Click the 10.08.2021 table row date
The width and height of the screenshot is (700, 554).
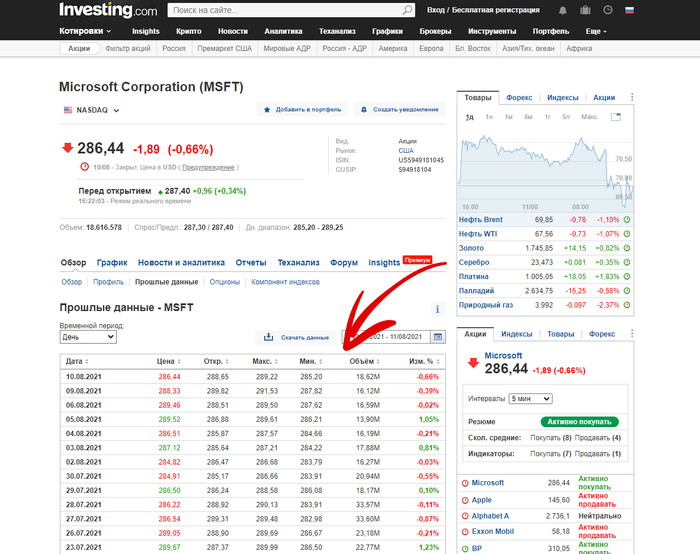83,377
